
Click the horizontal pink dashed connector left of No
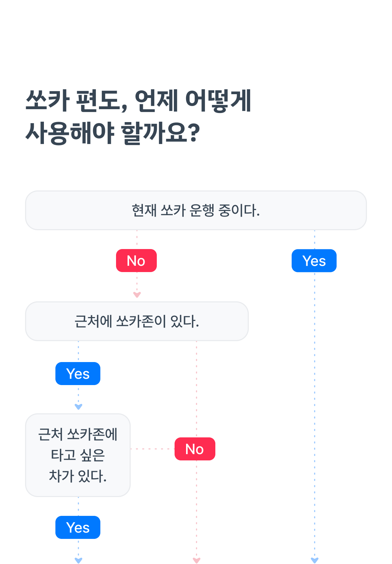tap(152, 449)
